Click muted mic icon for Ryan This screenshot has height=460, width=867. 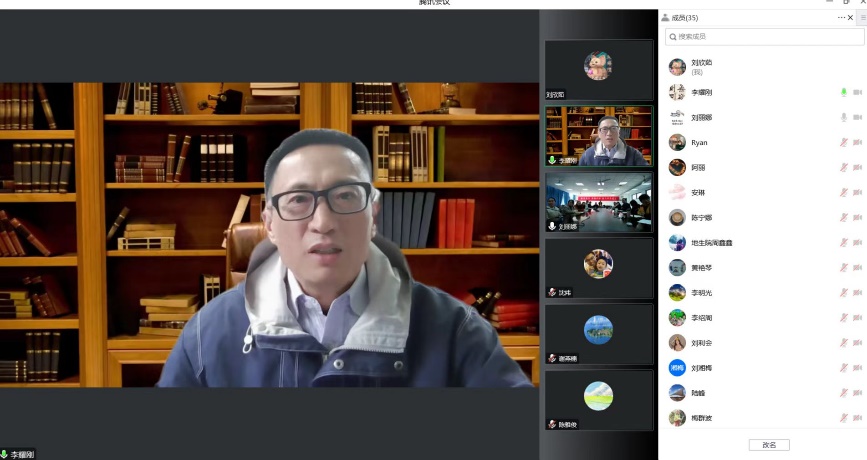843,142
